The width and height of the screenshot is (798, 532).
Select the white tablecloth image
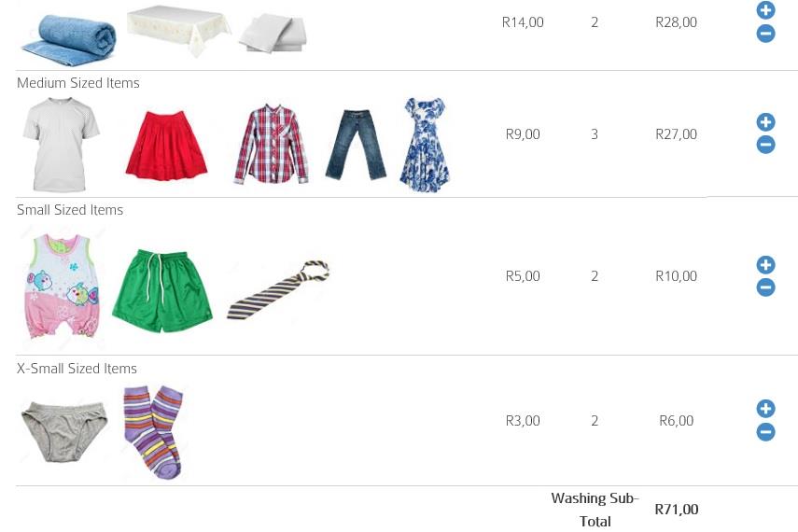pos(178,31)
